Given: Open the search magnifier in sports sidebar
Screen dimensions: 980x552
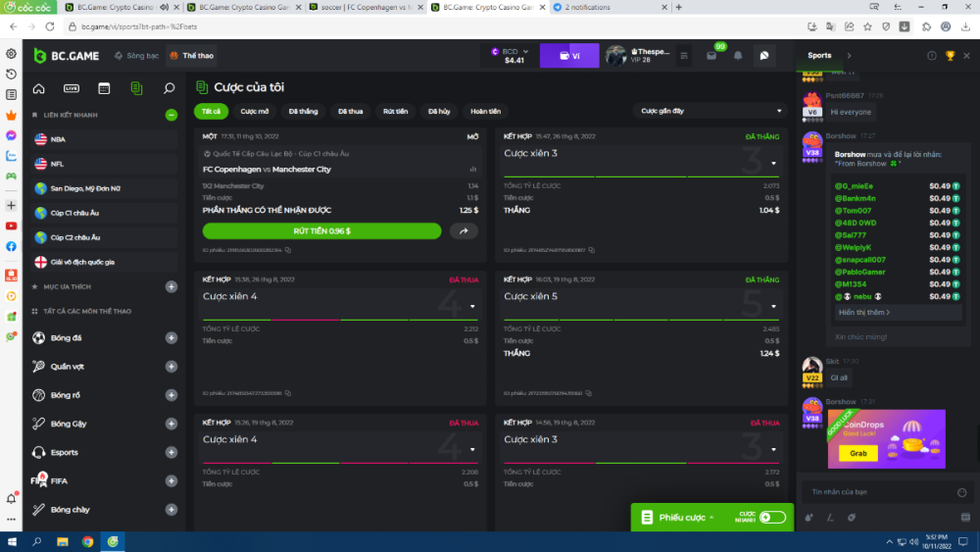Looking at the screenshot, I should [169, 88].
